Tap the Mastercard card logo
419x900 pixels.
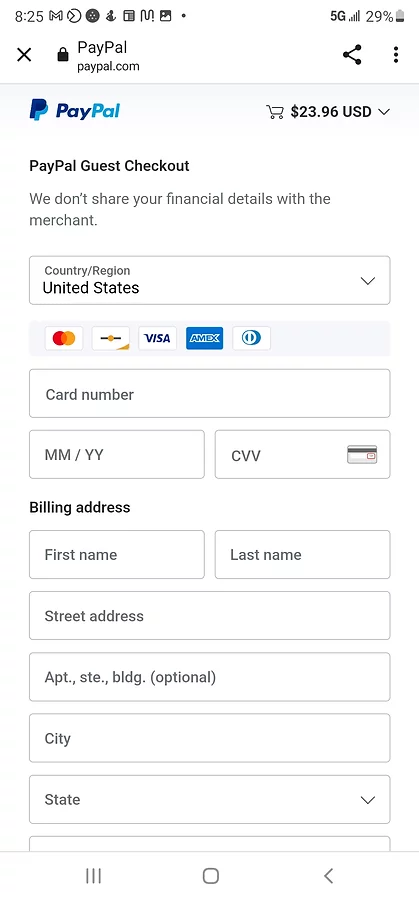coord(64,339)
